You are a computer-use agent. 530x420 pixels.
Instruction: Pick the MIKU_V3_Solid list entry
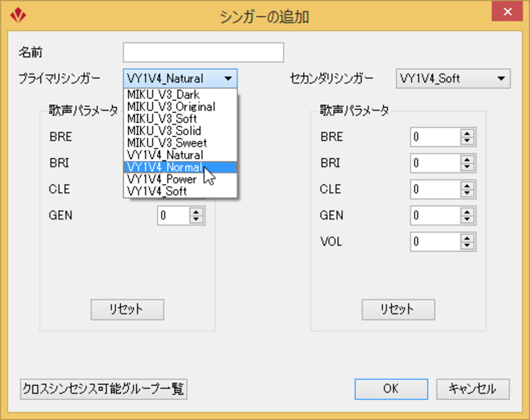[164, 131]
